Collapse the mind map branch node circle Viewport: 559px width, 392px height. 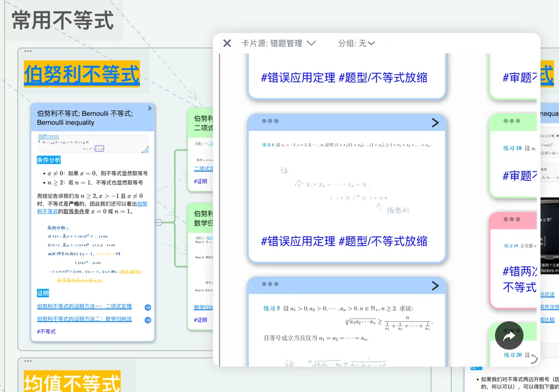click(158, 223)
